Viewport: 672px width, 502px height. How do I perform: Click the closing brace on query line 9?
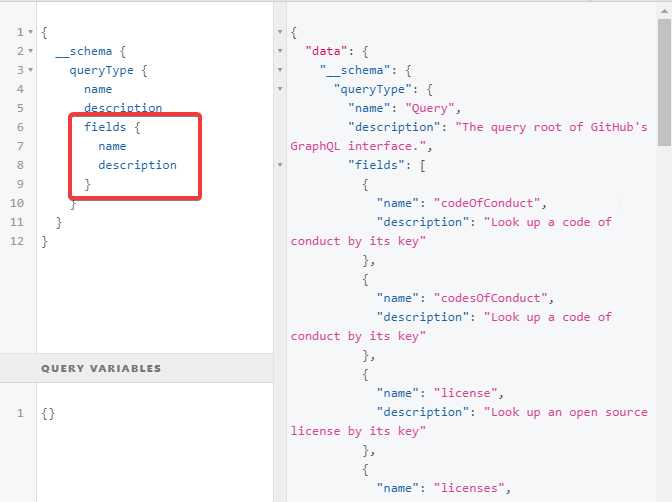[x=87, y=184]
